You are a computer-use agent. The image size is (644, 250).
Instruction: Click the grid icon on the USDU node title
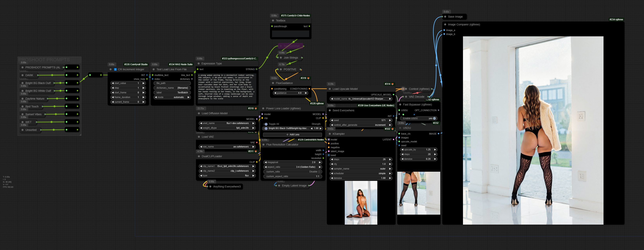pos(400,128)
